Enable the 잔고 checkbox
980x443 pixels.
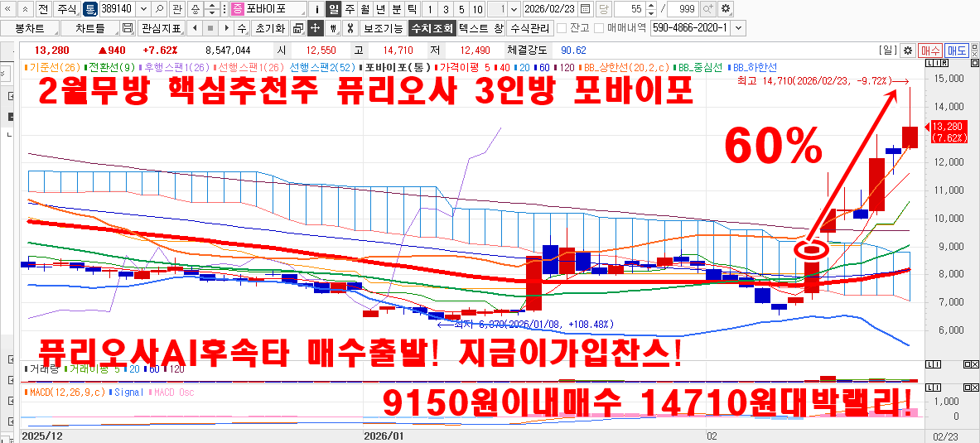pyautogui.click(x=562, y=28)
